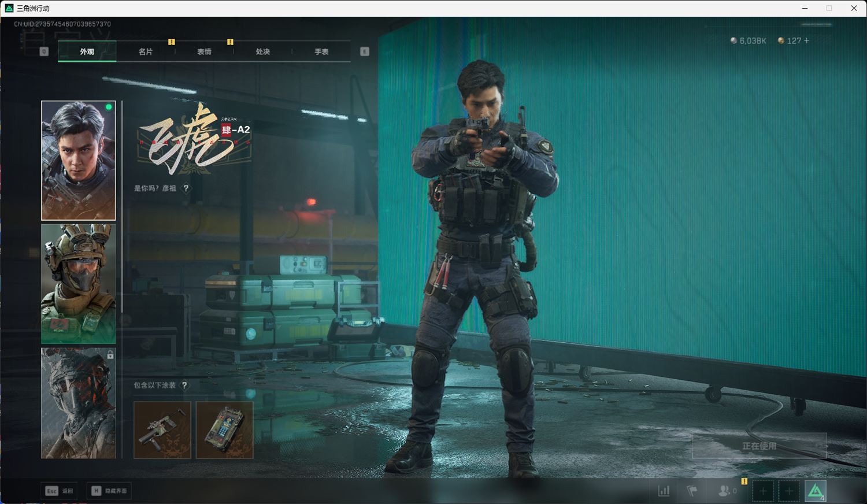This screenshot has height=504, width=867.
Task: View the included weapon skin item
Action: click(162, 430)
